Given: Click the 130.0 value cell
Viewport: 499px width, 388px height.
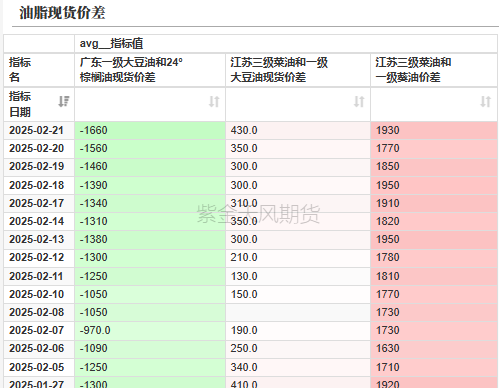Looking at the screenshot, I should [298, 276].
